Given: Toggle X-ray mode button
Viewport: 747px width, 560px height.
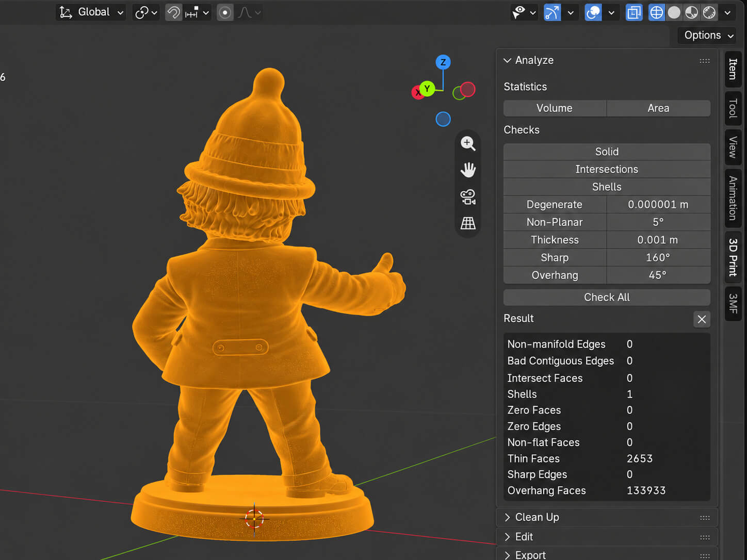Looking at the screenshot, I should pyautogui.click(x=634, y=12).
